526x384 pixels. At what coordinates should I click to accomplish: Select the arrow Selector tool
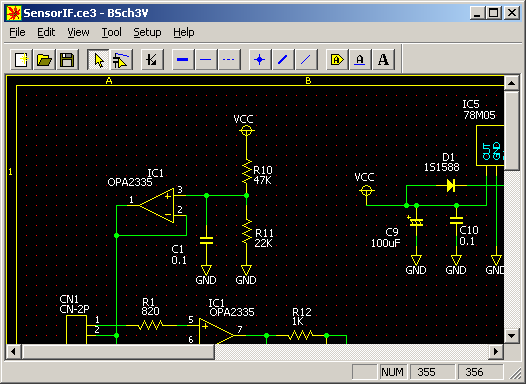tap(98, 60)
